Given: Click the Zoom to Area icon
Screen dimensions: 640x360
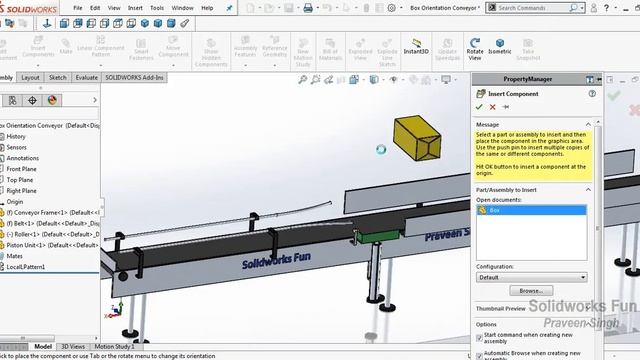Looking at the screenshot, I should point(315,80).
